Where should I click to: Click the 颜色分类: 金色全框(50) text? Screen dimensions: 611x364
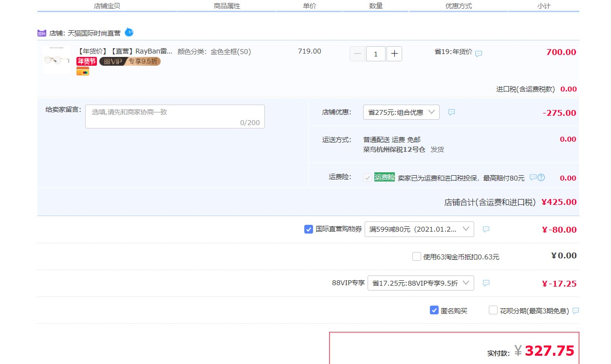tap(214, 52)
